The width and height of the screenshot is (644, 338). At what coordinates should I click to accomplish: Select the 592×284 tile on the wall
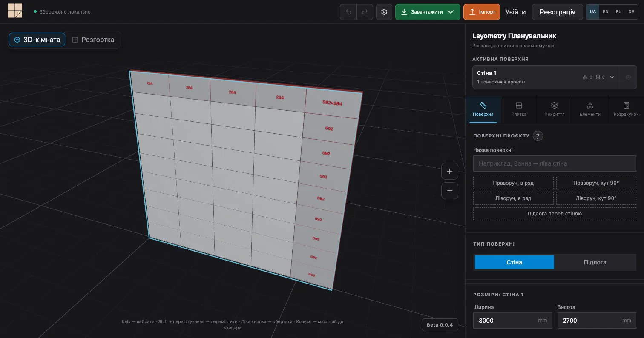[333, 103]
